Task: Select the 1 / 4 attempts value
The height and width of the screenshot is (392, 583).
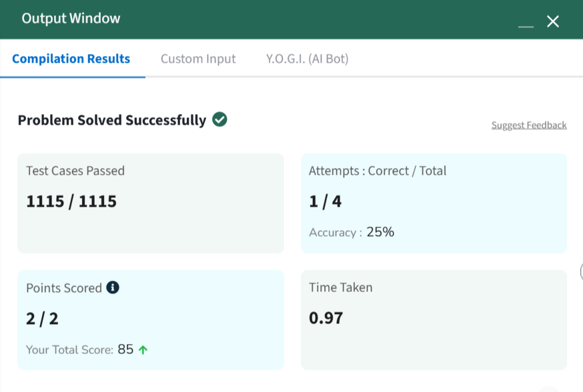Action: 325,201
